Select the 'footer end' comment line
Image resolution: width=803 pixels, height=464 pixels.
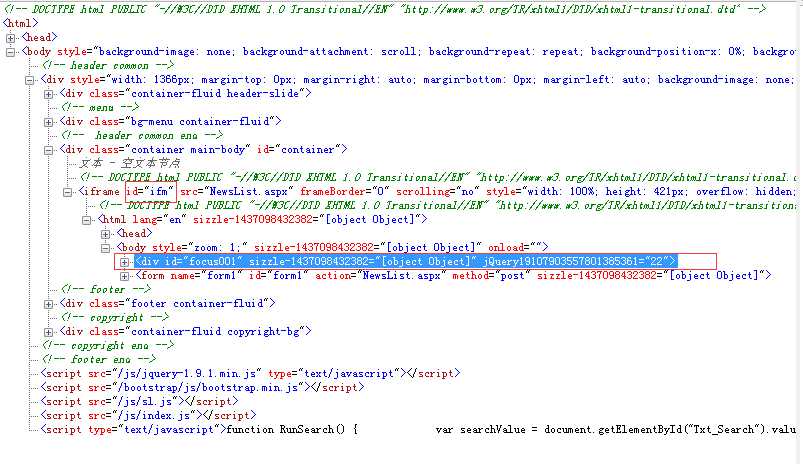pos(99,360)
